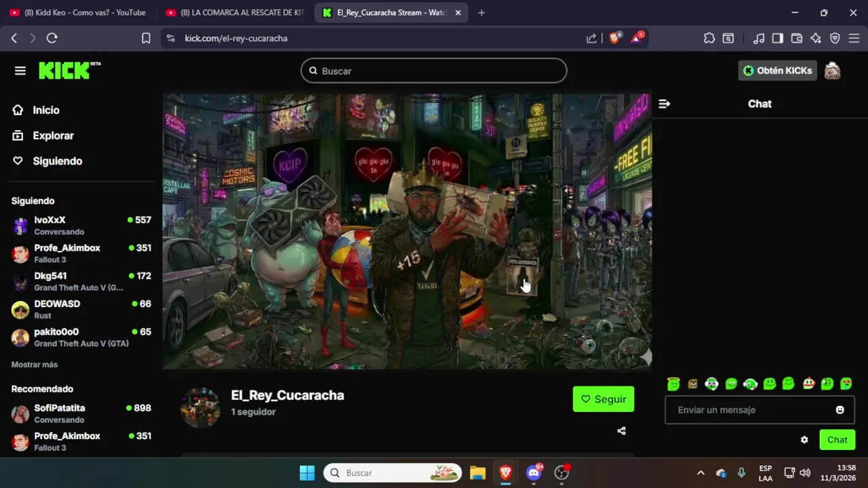868x488 pixels.
Task: Open Windows Start menu
Action: tap(307, 472)
